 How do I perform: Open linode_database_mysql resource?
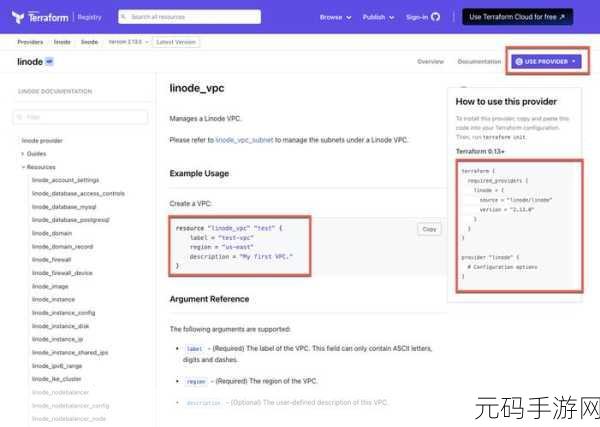pyautogui.click(x=64, y=207)
